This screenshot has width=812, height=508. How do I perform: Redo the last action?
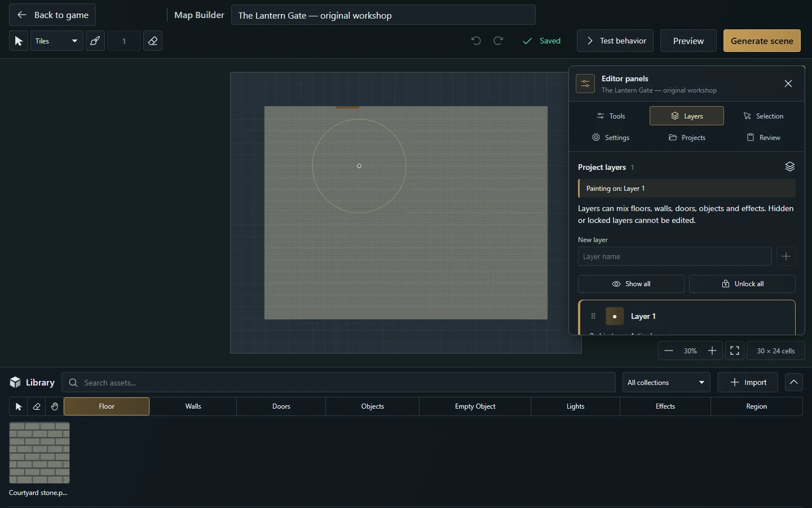pos(498,41)
